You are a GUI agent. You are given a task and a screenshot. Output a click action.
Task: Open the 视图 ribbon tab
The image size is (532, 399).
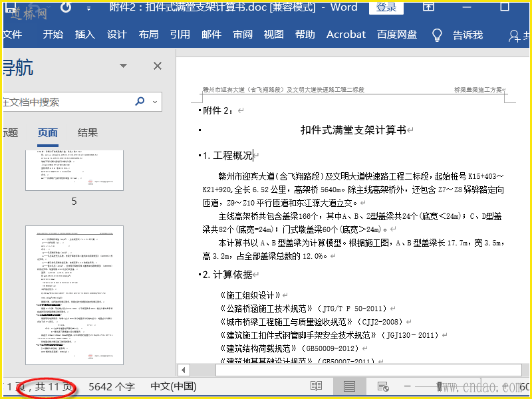(x=274, y=35)
